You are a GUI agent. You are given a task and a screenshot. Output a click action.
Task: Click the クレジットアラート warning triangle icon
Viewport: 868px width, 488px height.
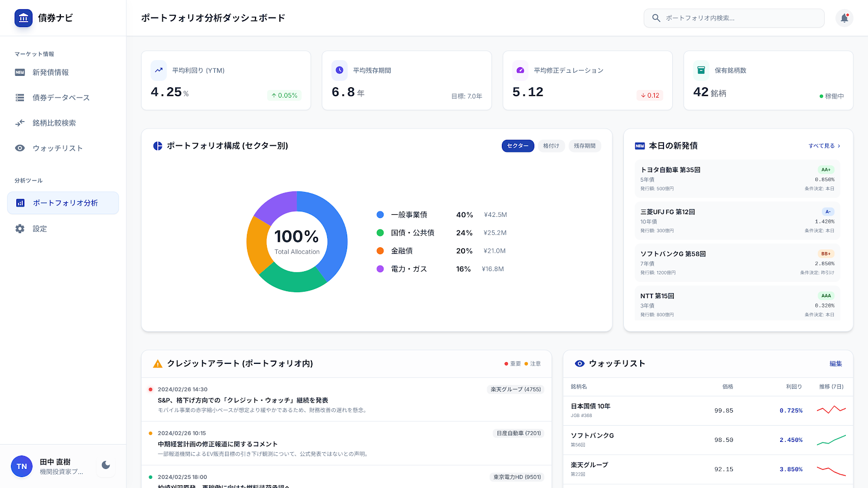click(x=157, y=364)
